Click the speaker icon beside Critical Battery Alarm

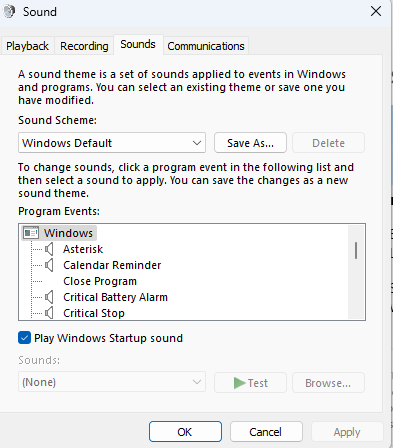pyautogui.click(x=49, y=297)
